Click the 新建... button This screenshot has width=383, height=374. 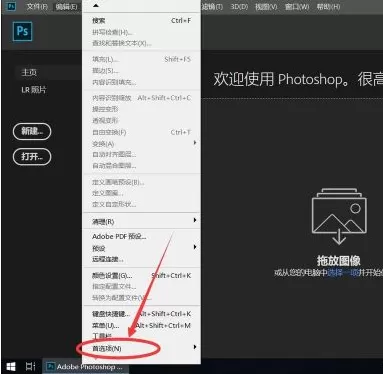[32, 131]
